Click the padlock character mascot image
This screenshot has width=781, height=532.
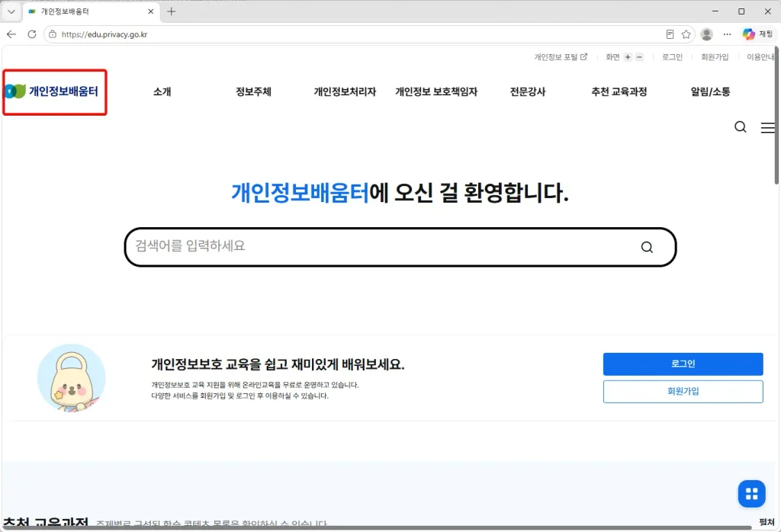click(72, 378)
